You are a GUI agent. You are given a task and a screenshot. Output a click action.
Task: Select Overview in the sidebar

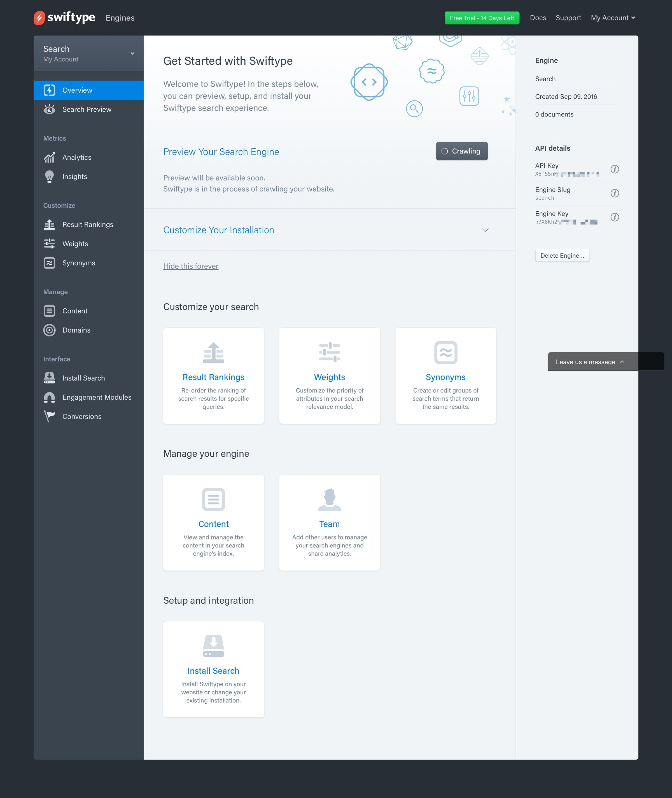(89, 90)
